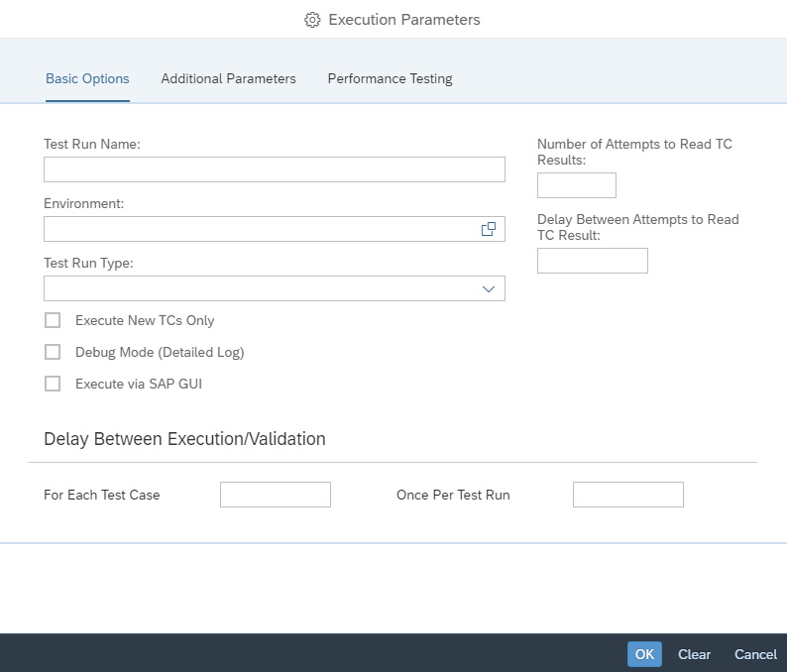The width and height of the screenshot is (787, 672).
Task: Click the Clear button in footer
Action: tap(694, 654)
